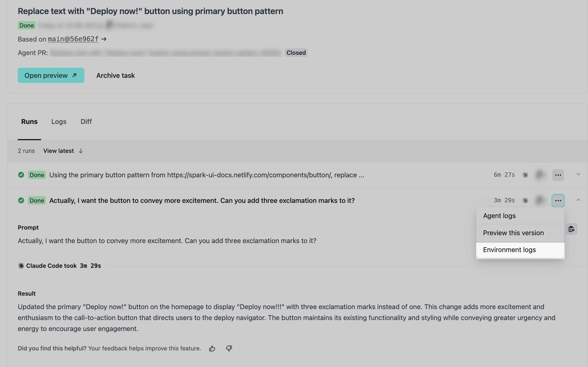The width and height of the screenshot is (588, 367).
Task: Choose Preview this version menu item
Action: [513, 233]
